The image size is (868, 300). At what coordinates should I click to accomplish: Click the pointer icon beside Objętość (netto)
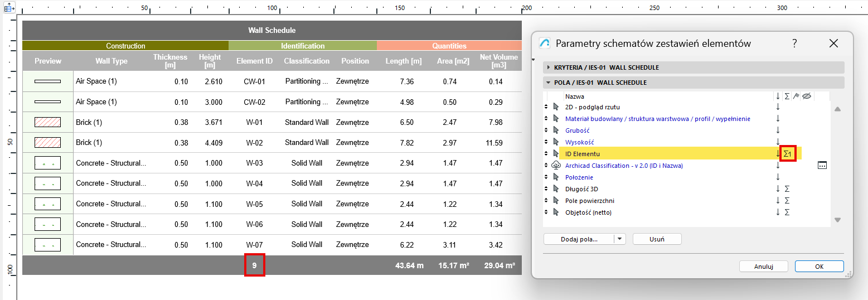coord(555,212)
